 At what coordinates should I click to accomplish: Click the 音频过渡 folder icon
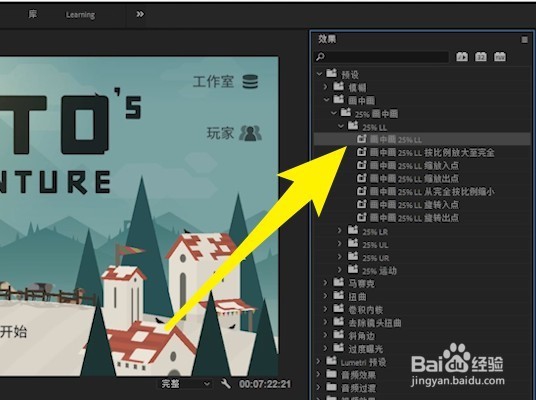coord(331,387)
